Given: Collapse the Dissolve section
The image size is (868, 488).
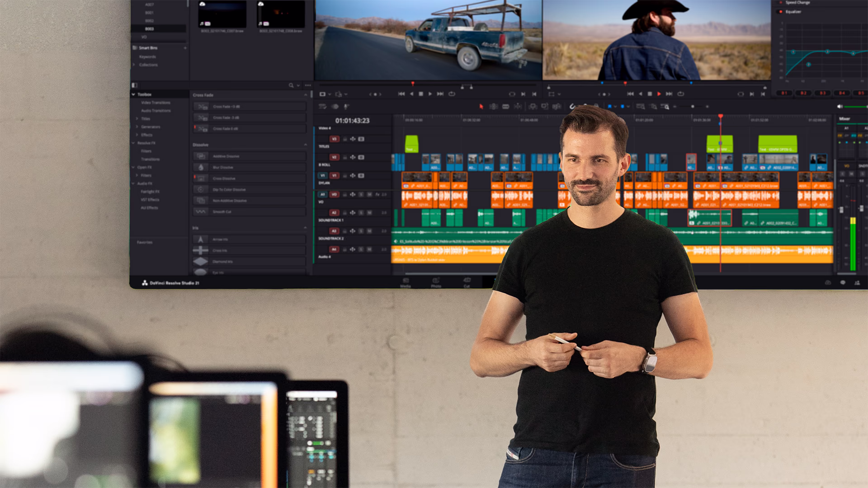Looking at the screenshot, I should 306,145.
